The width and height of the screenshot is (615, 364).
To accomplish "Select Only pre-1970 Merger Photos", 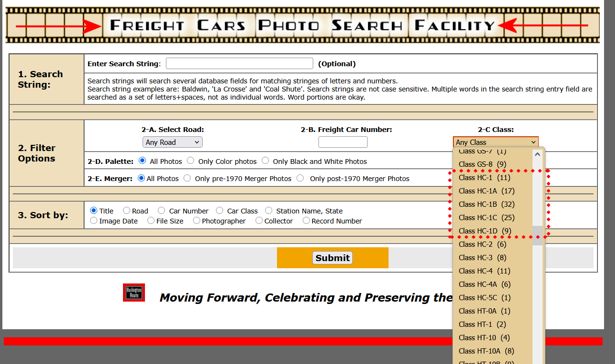I will [187, 178].
